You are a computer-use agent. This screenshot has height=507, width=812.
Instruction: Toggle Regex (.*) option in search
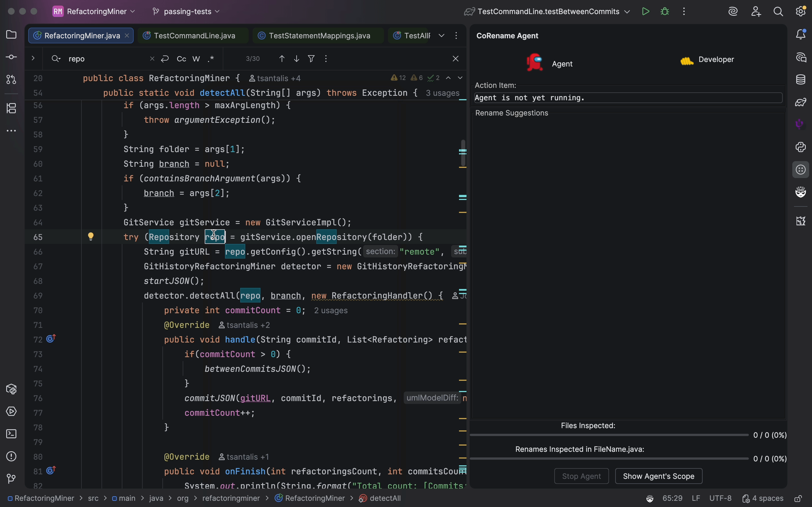[x=211, y=59]
